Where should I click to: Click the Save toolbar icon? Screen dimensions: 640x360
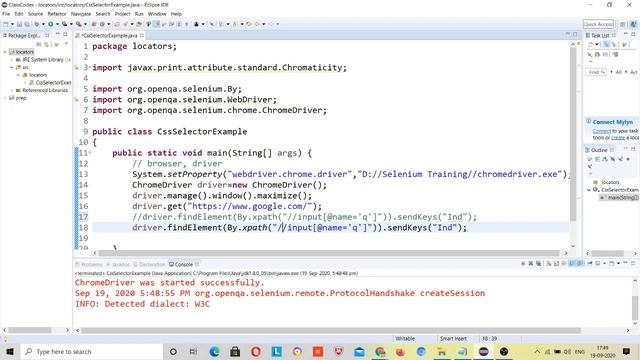(x=19, y=24)
